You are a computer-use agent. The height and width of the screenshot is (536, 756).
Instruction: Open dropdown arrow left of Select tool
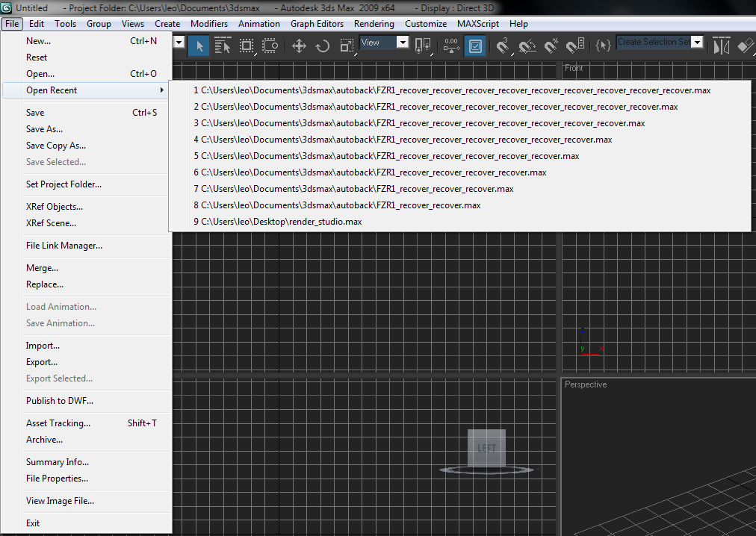point(179,42)
